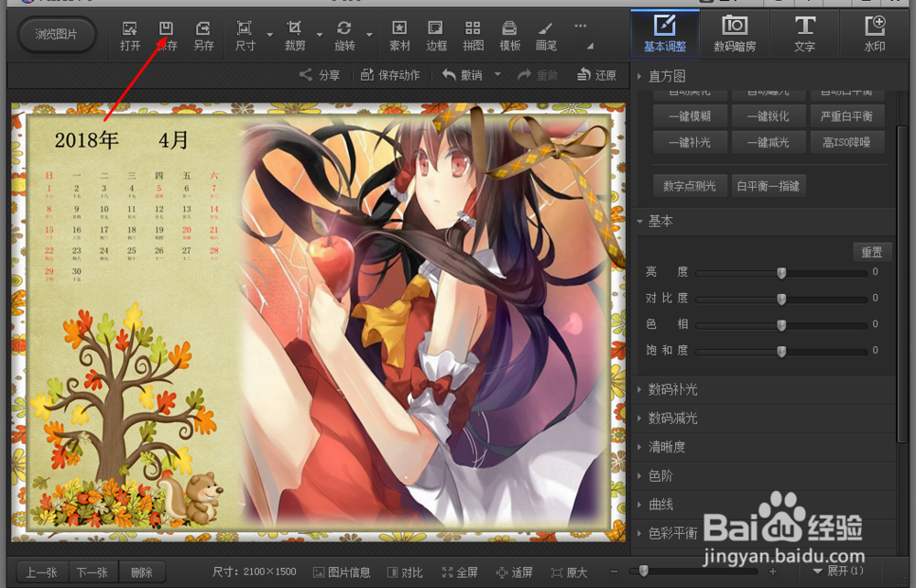This screenshot has width=916, height=588.
Task: Click the 对比度 contrast slider handle
Action: (x=781, y=299)
